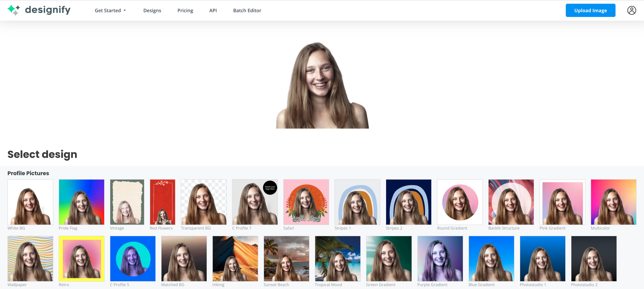Image resolution: width=644 pixels, height=289 pixels.
Task: Choose the Transparent BG design thumbnail
Action: click(204, 202)
